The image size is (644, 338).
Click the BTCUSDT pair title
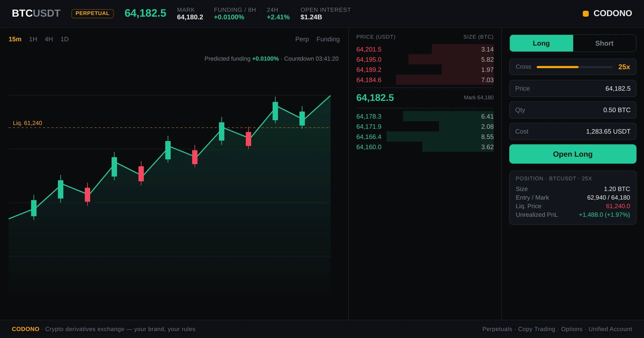(x=36, y=13)
